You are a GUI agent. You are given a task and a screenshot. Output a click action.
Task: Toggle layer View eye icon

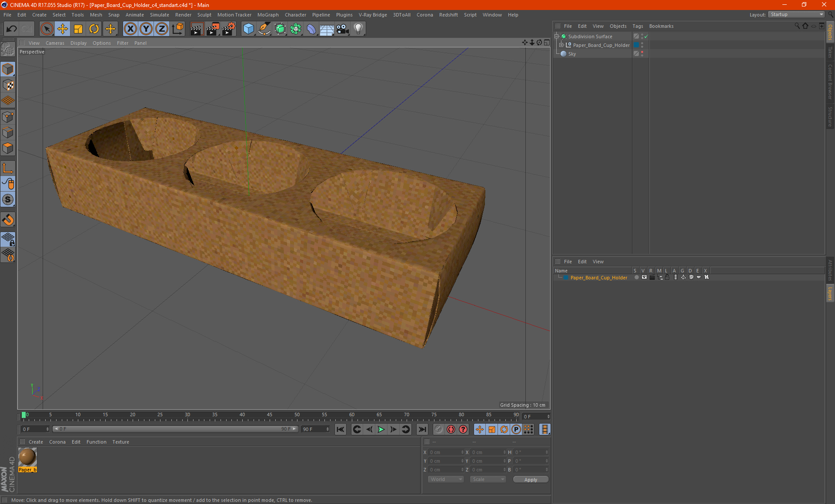[644, 277]
